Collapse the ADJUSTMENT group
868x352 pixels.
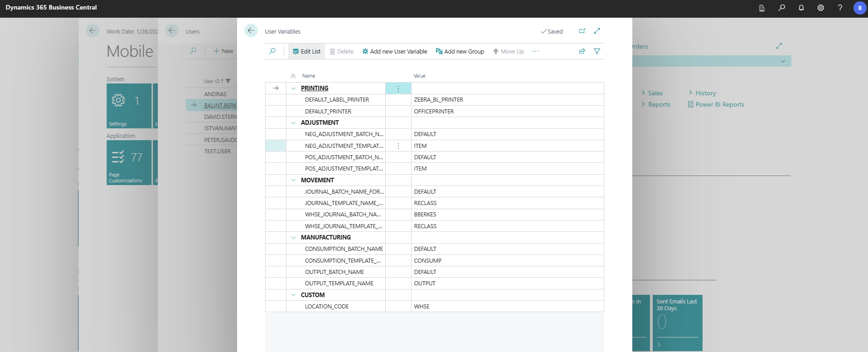point(293,123)
